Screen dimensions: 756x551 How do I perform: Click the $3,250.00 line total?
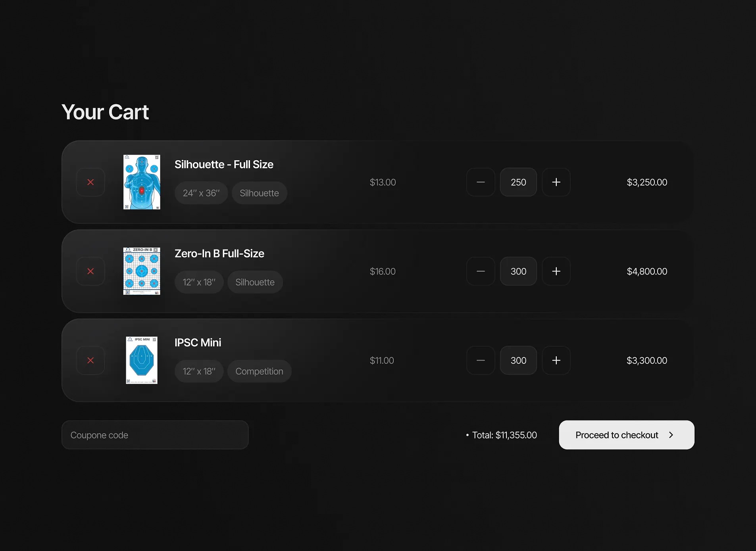point(647,182)
